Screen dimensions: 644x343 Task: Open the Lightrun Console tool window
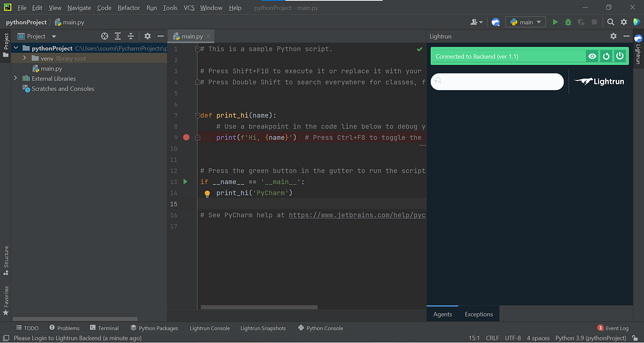pyautogui.click(x=210, y=328)
